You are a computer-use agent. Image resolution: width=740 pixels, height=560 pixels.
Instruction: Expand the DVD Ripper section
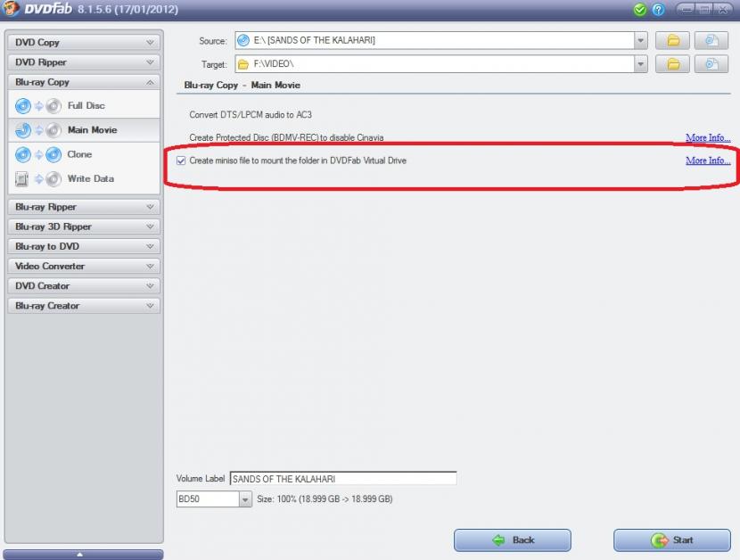point(84,62)
